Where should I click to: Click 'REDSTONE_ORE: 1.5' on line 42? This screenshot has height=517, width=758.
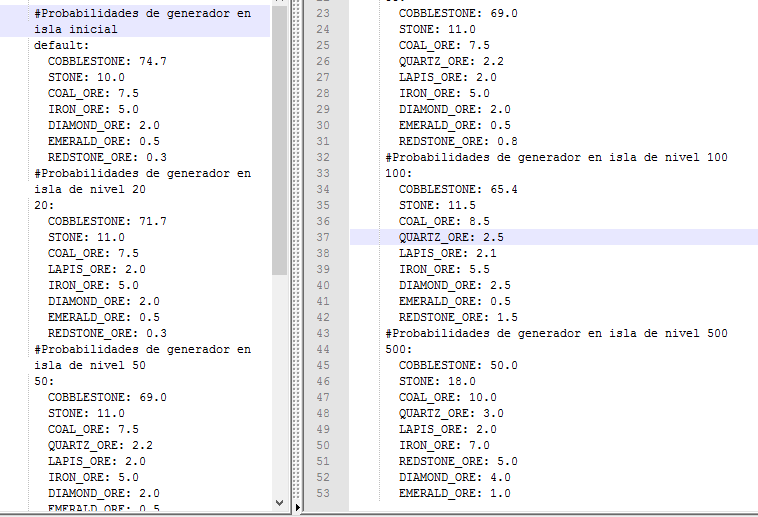(458, 317)
